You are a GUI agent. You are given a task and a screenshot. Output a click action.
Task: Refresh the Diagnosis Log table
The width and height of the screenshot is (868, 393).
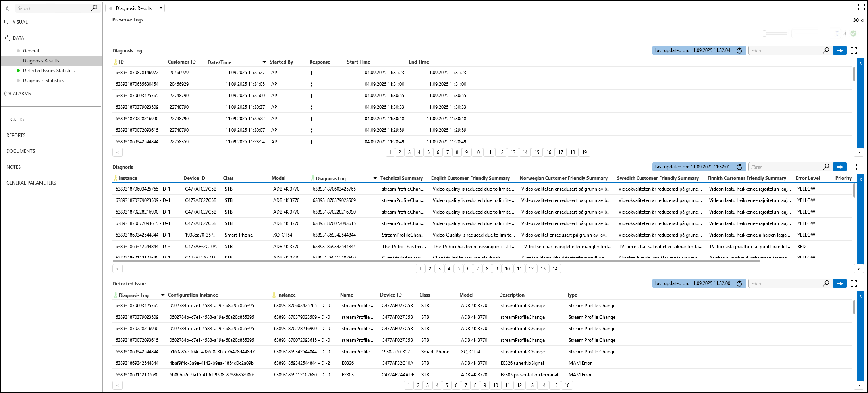tap(739, 50)
